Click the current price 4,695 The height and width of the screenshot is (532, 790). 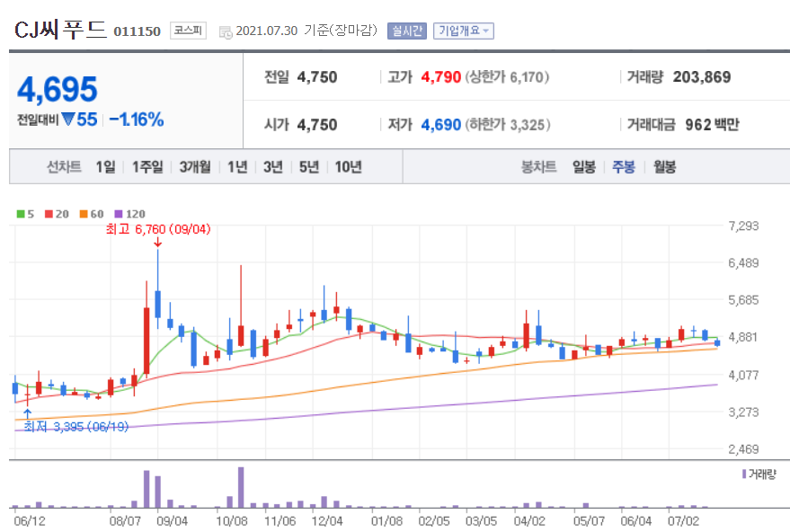click(x=58, y=90)
